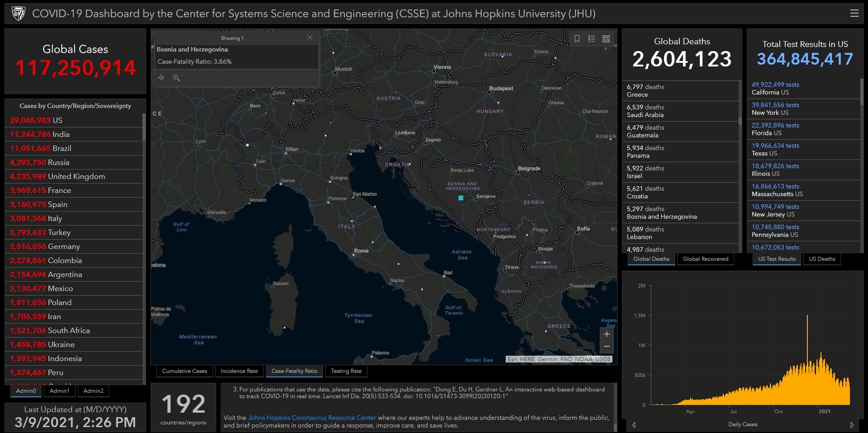Switch to the Testing Rate tab
The height and width of the screenshot is (433, 868).
[346, 371]
